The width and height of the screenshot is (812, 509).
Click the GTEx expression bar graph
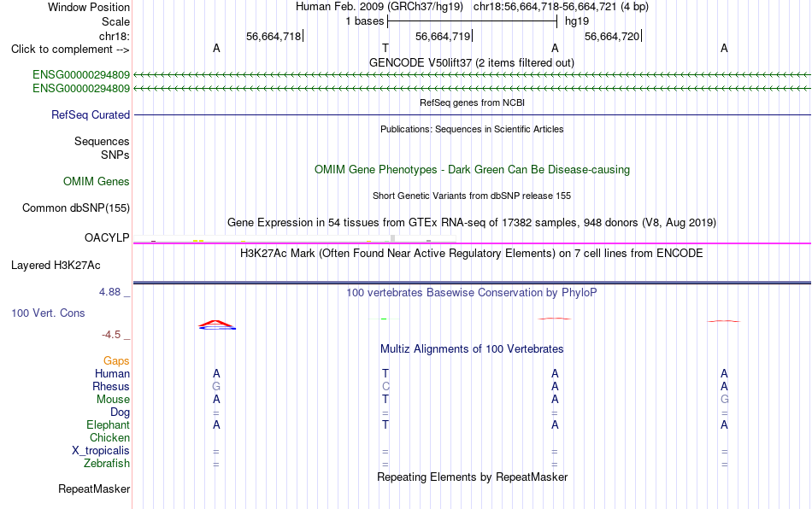pos(294,239)
